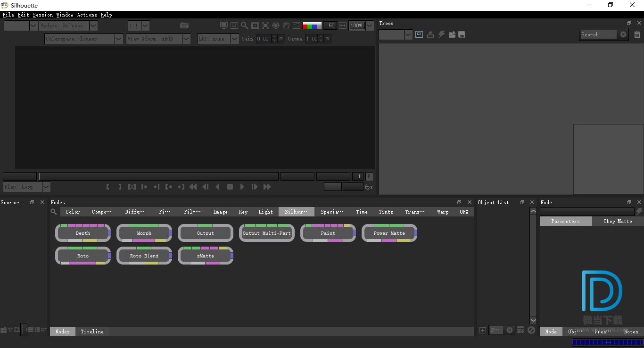Click the lightning bolt icon in Trees toolbar
Image resolution: width=644 pixels, height=348 pixels.
point(441,34)
